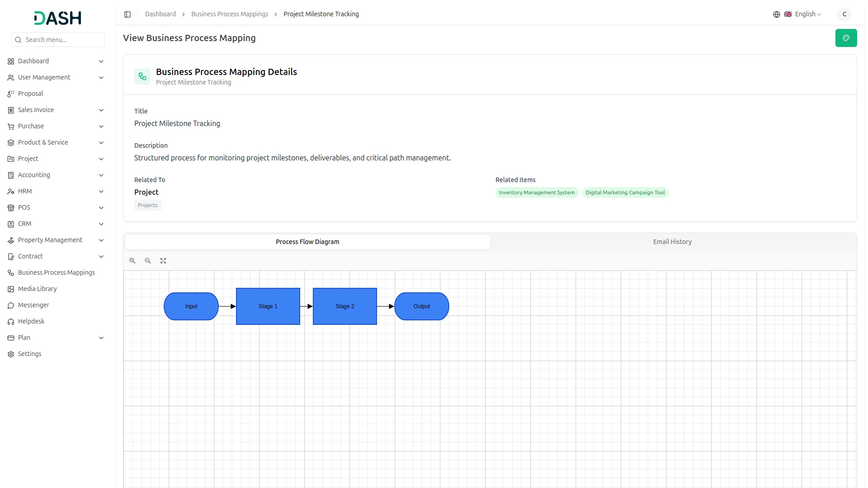Open the Helpdesk section
868x488 pixels.
pyautogui.click(x=31, y=321)
